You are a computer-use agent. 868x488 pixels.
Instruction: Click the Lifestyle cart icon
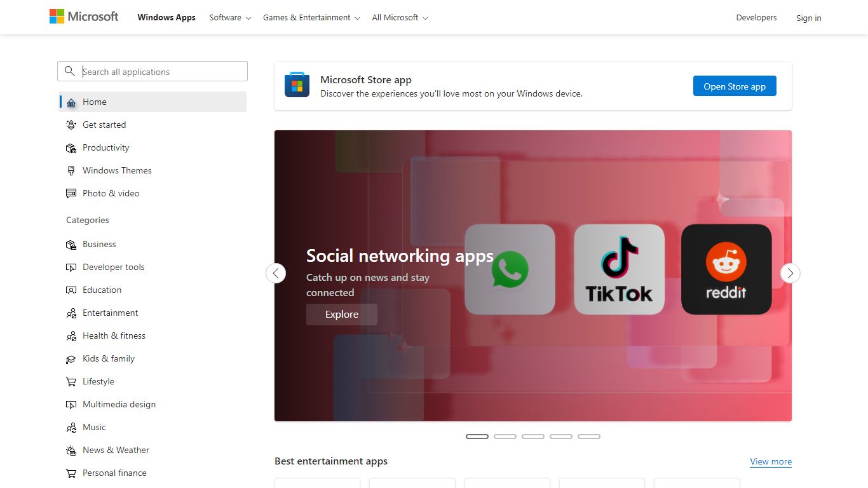pos(71,382)
